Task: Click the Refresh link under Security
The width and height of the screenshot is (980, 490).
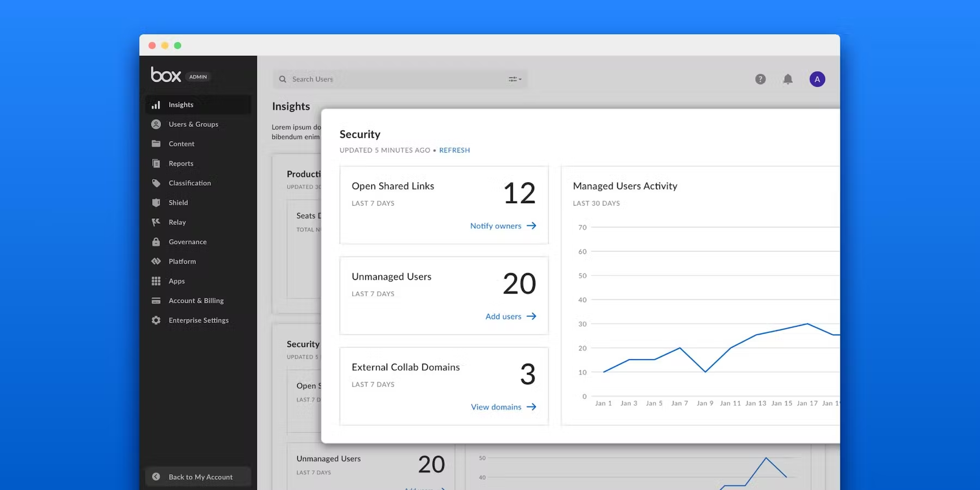Action: (x=454, y=150)
